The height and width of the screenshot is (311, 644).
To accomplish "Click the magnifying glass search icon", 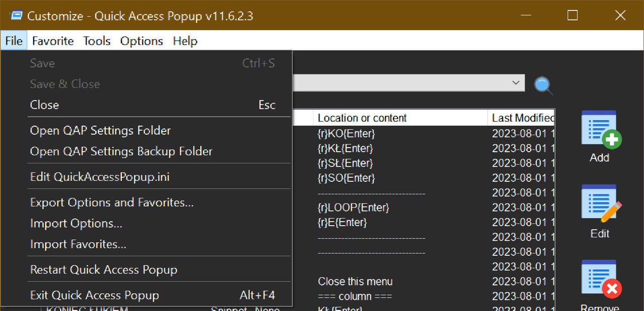I will point(543,85).
